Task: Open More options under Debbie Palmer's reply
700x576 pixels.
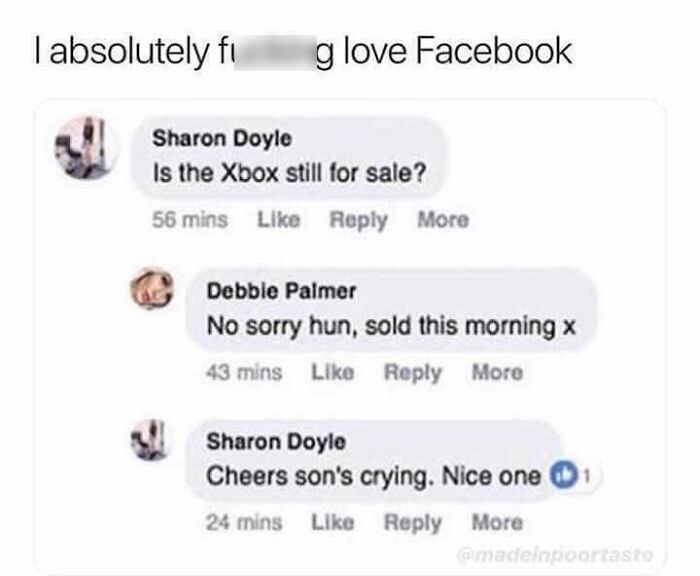Action: pos(497,372)
